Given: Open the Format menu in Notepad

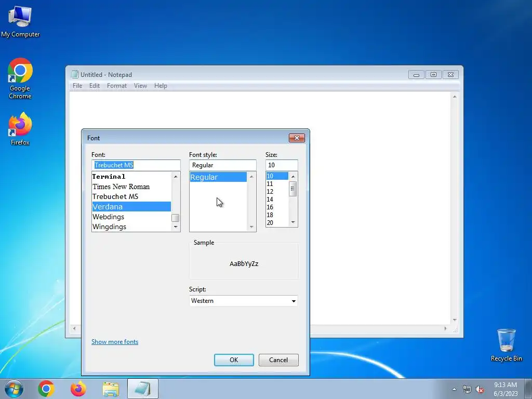Looking at the screenshot, I should (x=117, y=86).
